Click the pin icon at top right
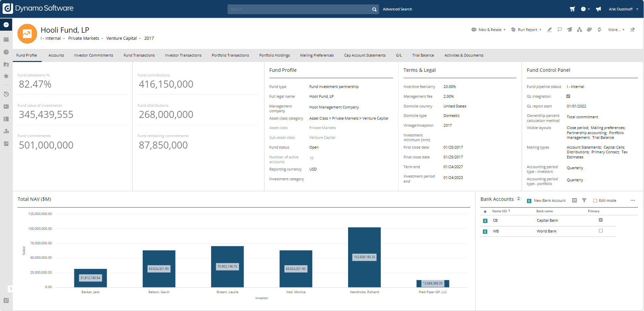644x311 pixels. coord(633,30)
